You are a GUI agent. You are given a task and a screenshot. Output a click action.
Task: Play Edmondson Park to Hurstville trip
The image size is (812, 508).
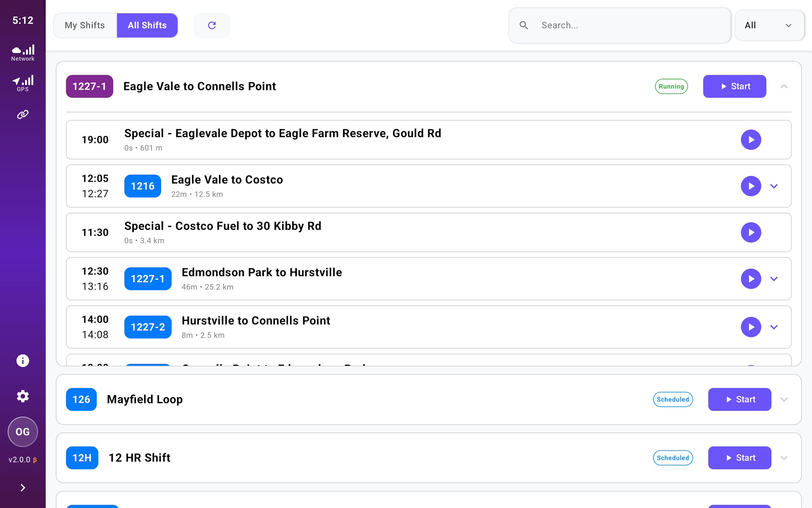(751, 279)
